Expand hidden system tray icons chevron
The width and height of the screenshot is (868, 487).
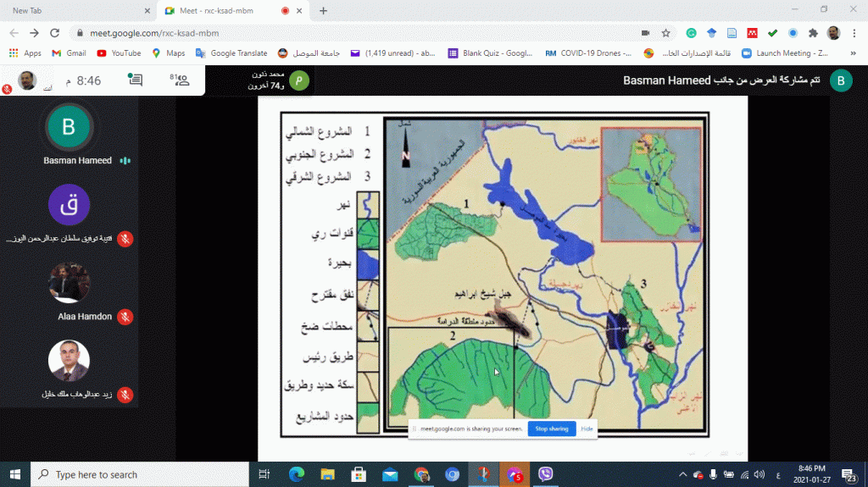682,474
